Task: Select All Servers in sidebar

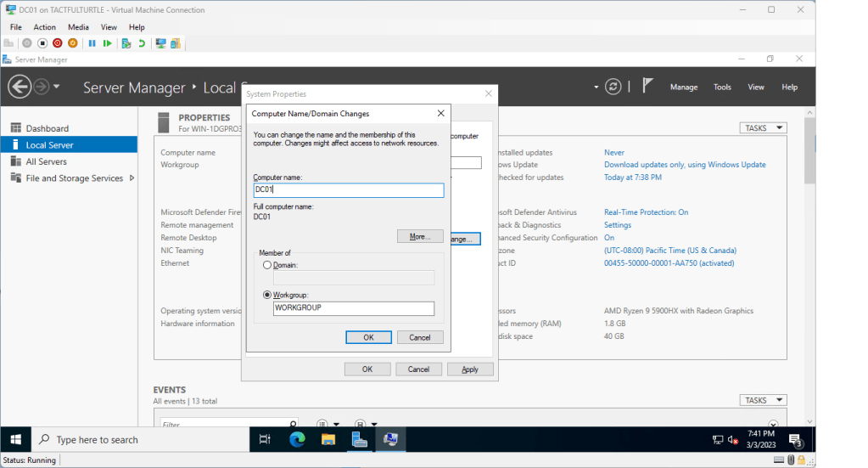Action: point(46,161)
